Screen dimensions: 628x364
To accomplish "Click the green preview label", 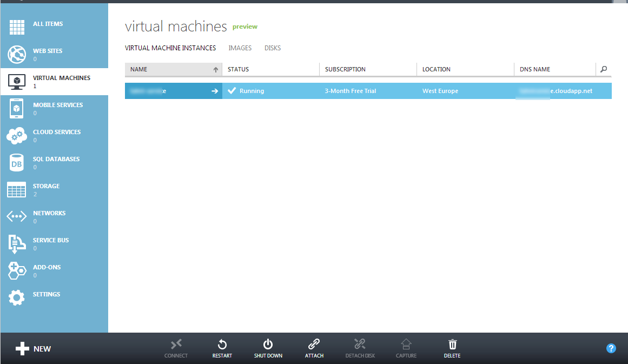I will (244, 27).
